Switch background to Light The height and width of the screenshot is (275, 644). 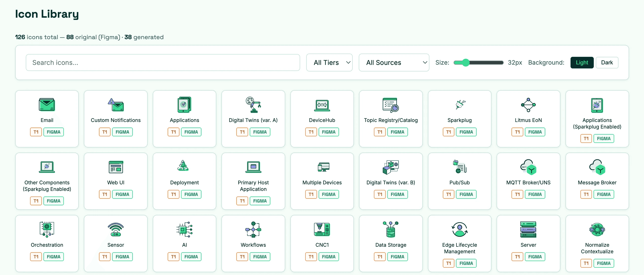tap(582, 63)
